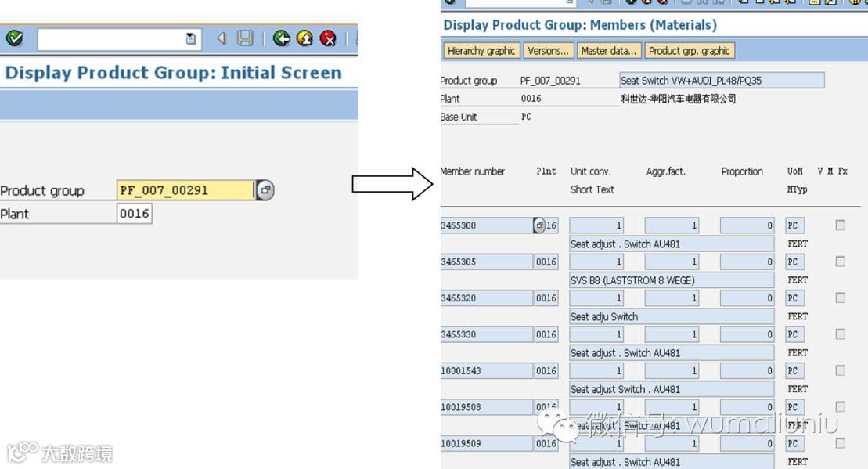Viewport: 868px width, 469px height.
Task: Click the Member number column header
Action: (472, 171)
